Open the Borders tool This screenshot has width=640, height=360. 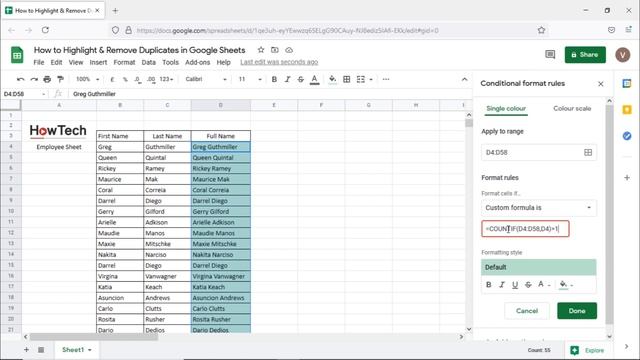(x=347, y=79)
